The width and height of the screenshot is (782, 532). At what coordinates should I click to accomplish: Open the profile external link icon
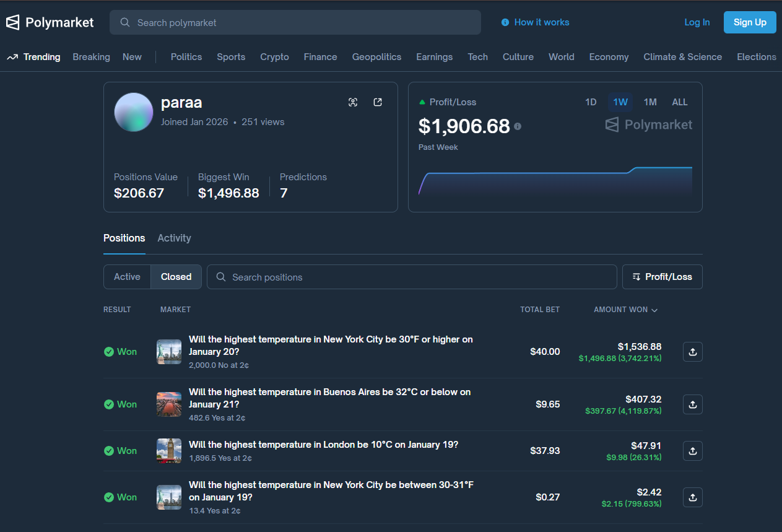coord(378,102)
